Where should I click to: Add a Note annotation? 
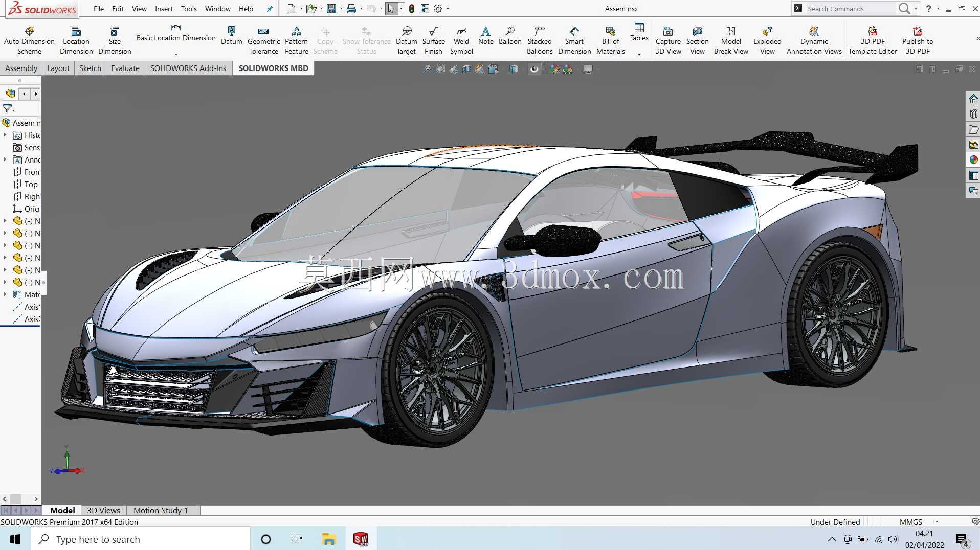click(486, 36)
